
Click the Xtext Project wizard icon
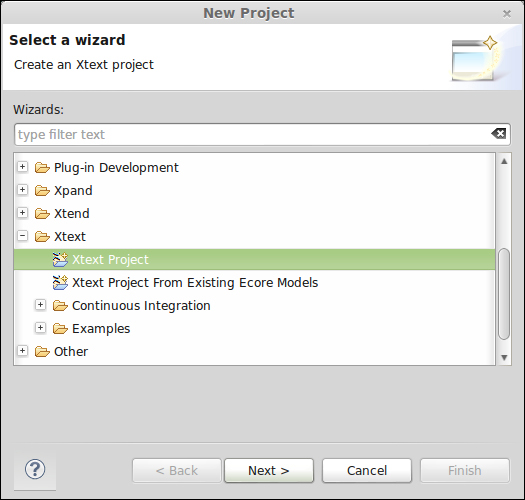pos(60,260)
